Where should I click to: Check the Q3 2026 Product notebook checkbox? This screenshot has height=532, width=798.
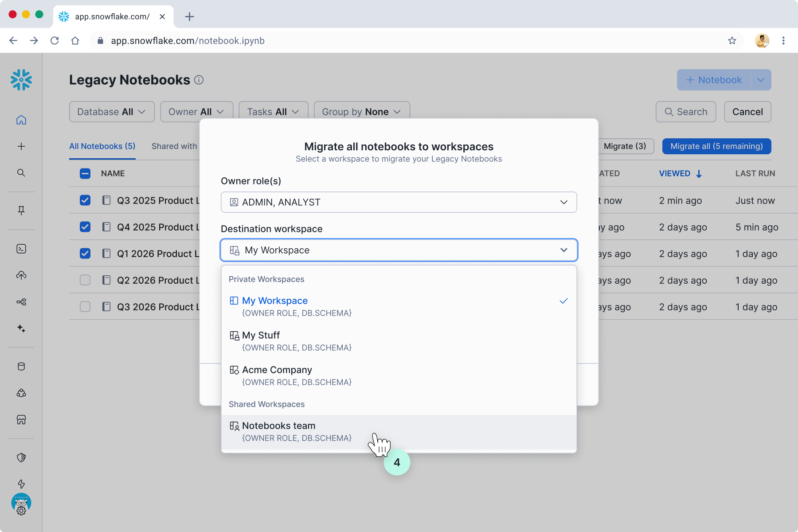coord(85,307)
